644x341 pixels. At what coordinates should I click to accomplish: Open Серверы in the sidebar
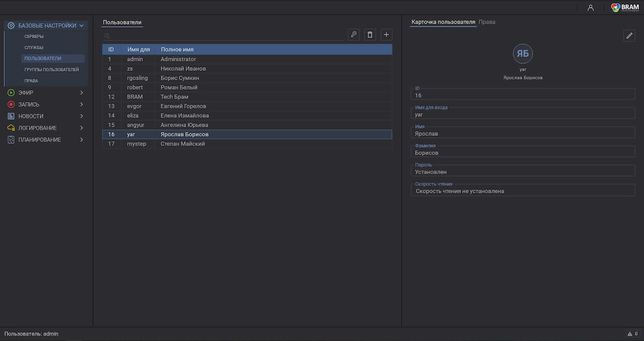34,37
